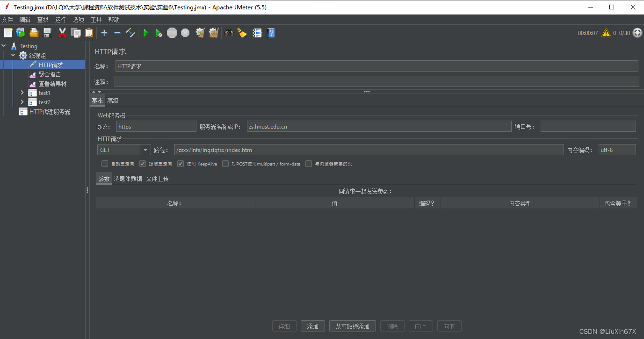The image size is (644, 339).
Task: Switch to the 基本 tab
Action: coord(97,101)
